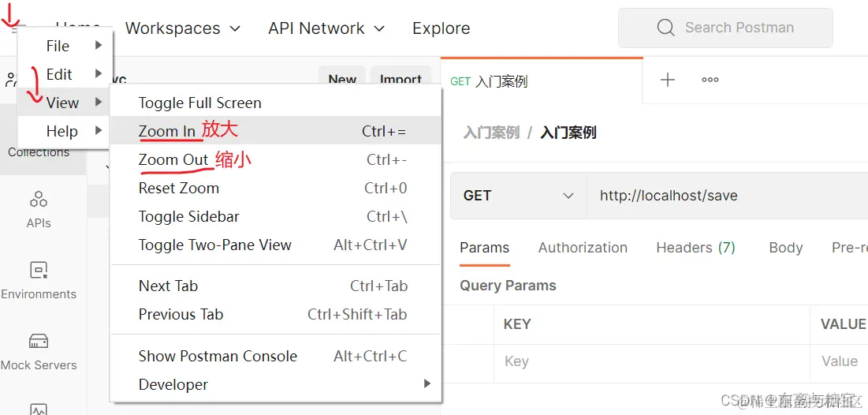Select Previous Tab menu entry
This screenshot has height=415, width=868.
[276, 314]
